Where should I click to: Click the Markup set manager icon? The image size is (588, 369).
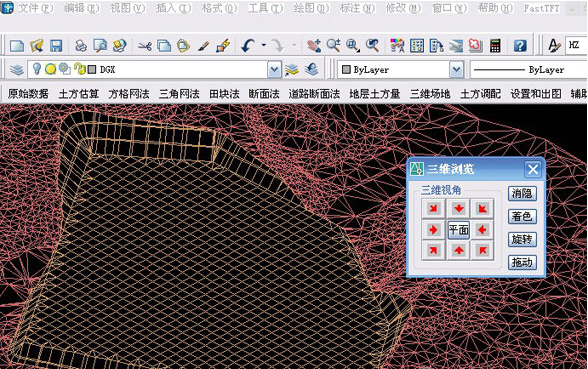[476, 46]
